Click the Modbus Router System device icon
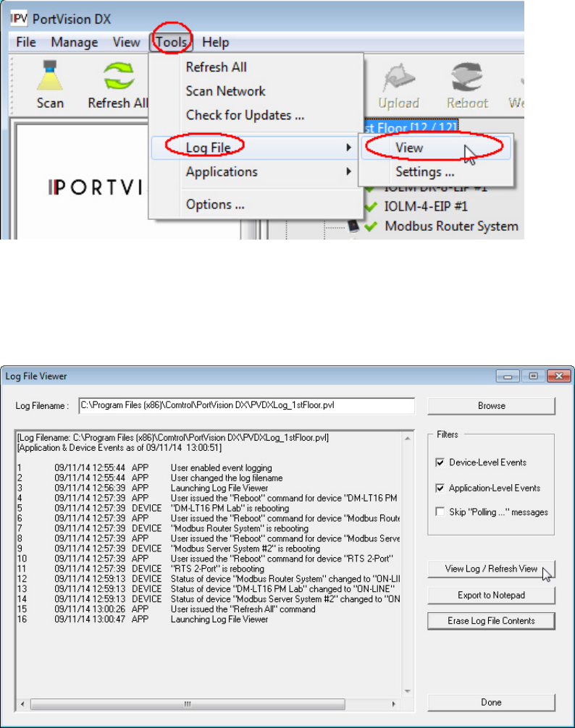 pos(354,226)
